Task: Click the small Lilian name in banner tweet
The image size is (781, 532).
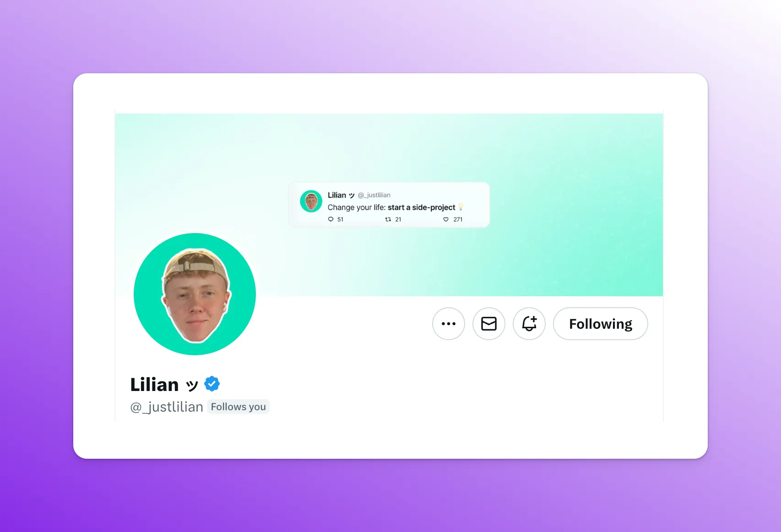Action: (337, 195)
